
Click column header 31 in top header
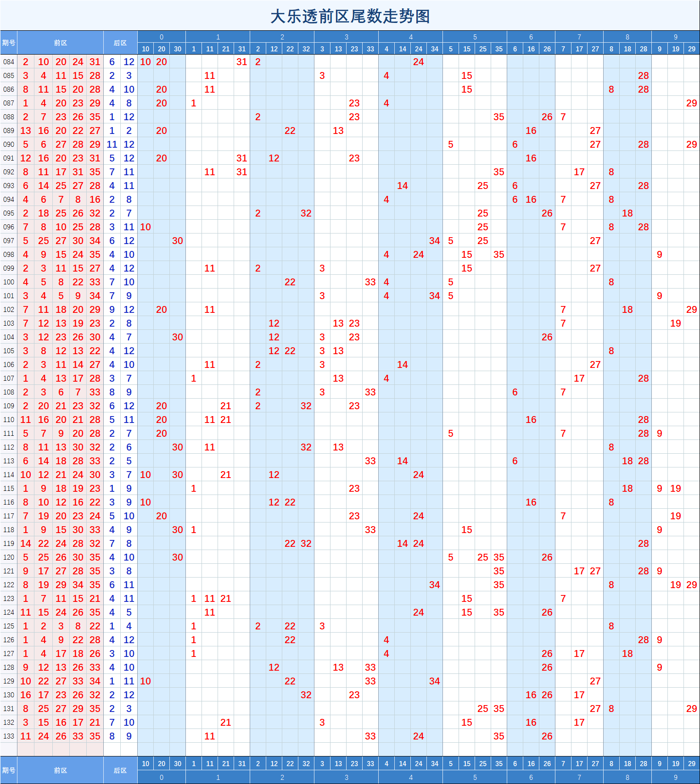click(242, 49)
